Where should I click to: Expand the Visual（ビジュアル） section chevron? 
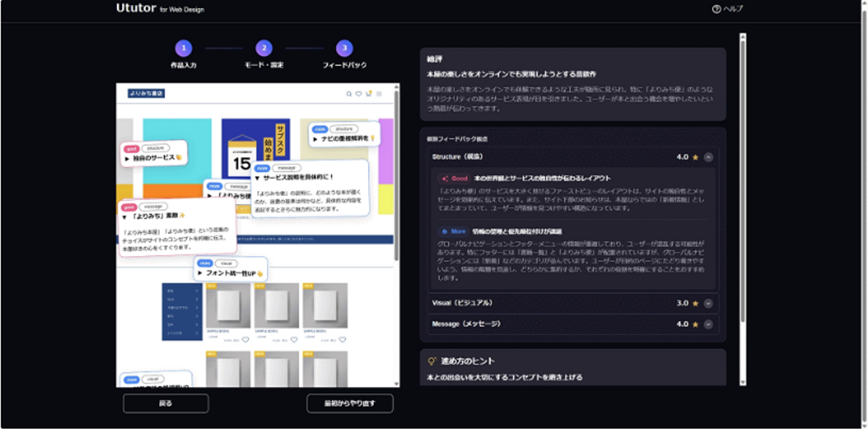pyautogui.click(x=708, y=304)
